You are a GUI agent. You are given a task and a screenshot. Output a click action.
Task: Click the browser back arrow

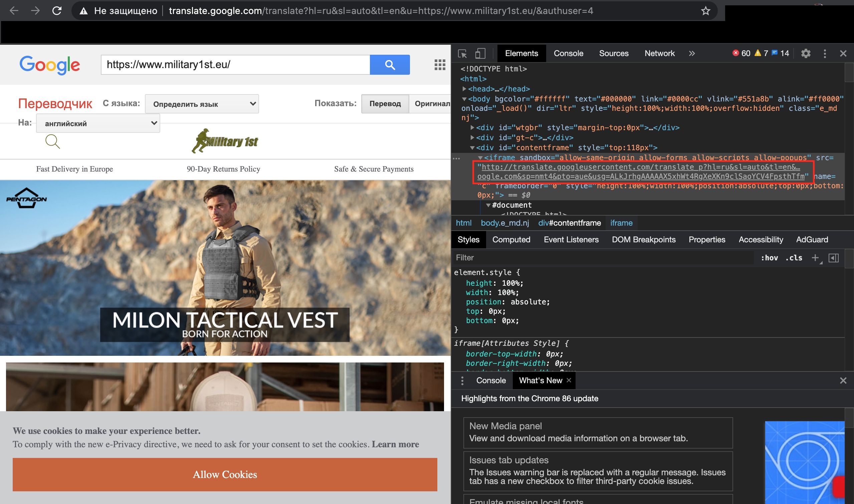tap(14, 11)
